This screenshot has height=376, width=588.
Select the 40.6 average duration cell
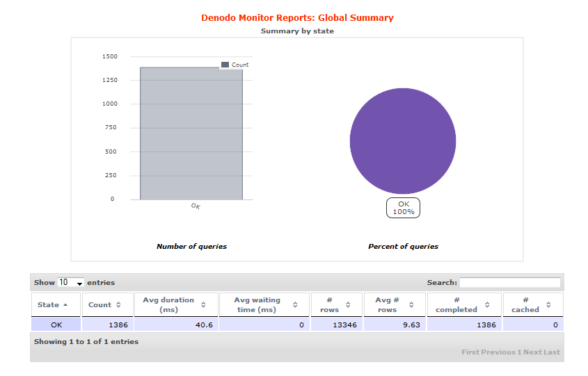[x=176, y=325]
